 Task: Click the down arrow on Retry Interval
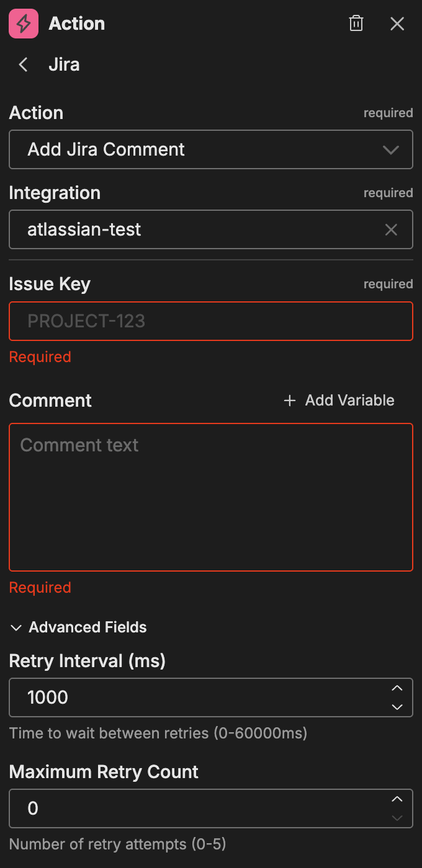[x=397, y=707]
